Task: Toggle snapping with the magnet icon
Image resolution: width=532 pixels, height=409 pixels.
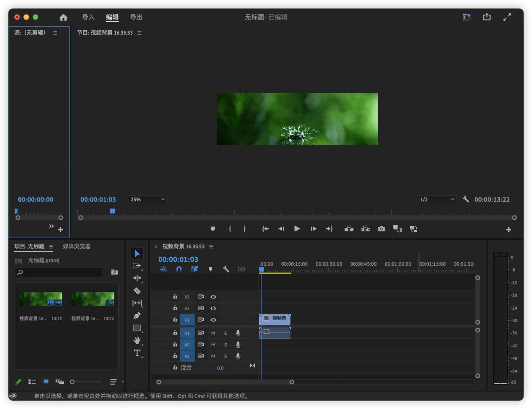Action: point(179,269)
